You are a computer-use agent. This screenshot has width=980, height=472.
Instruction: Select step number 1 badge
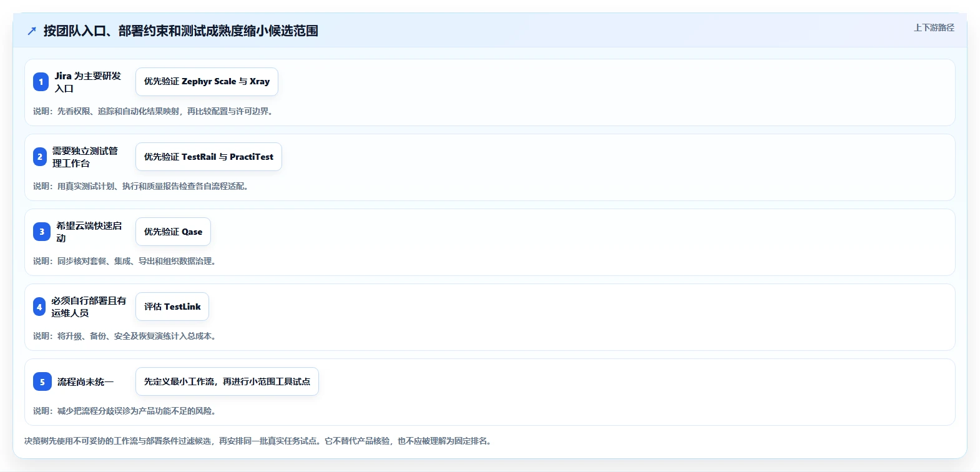point(41,82)
